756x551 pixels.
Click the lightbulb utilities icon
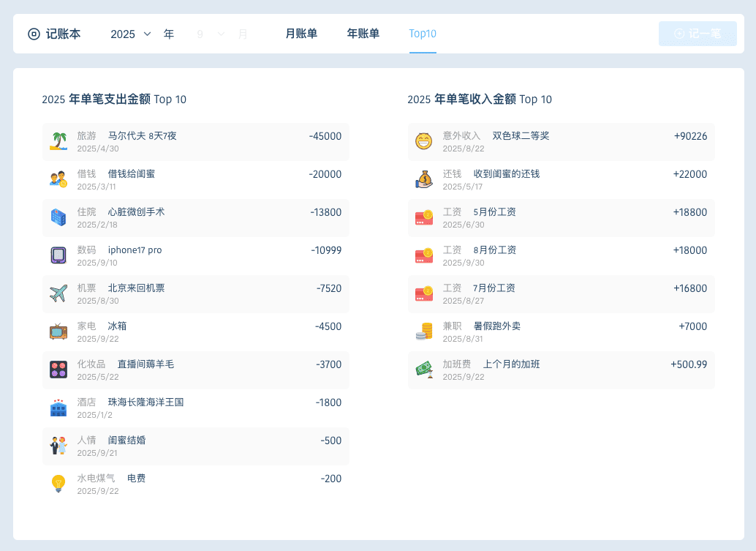(x=58, y=484)
